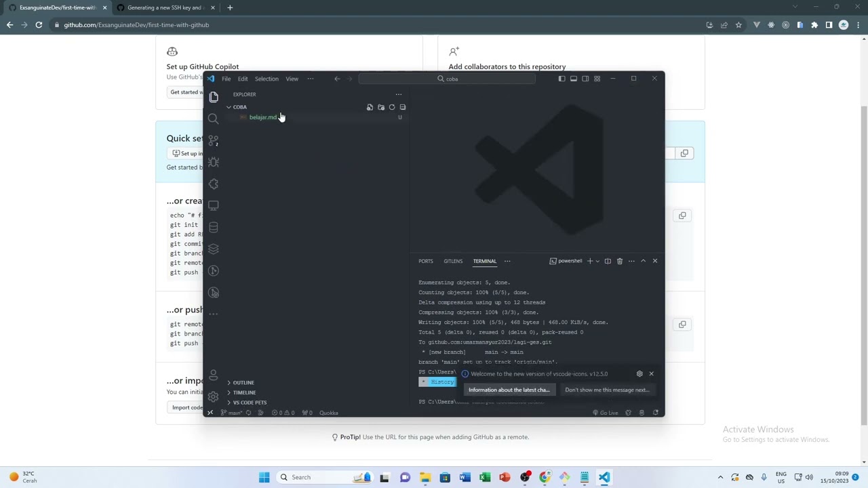
Task: Click the main branch in status bar
Action: (x=232, y=413)
